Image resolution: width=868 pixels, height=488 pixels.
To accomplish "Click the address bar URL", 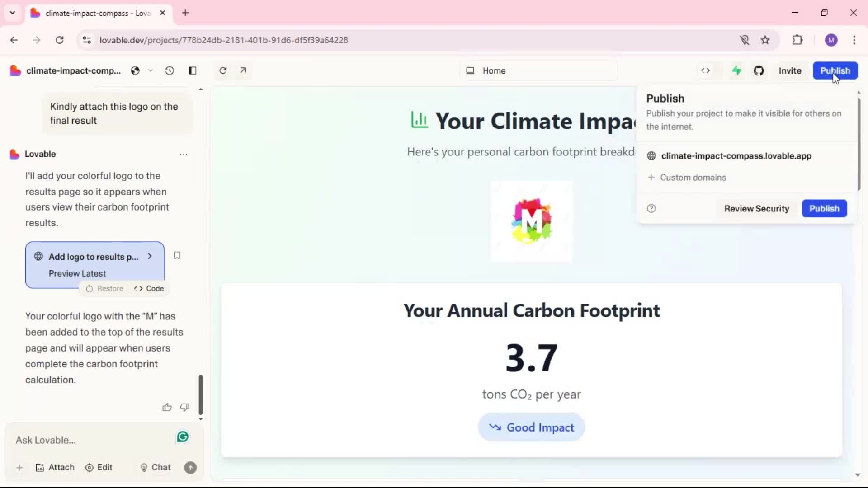I will [x=224, y=40].
